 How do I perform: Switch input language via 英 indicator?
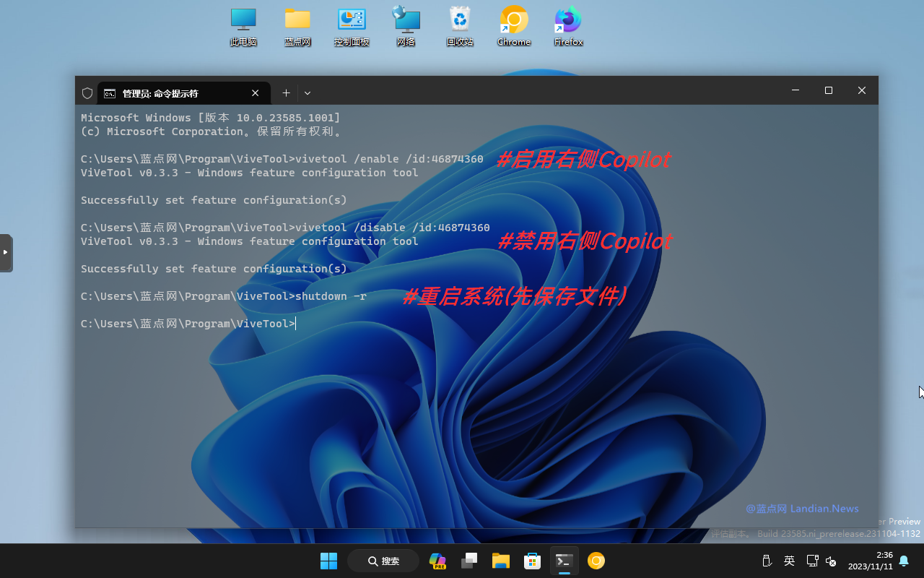click(x=790, y=561)
